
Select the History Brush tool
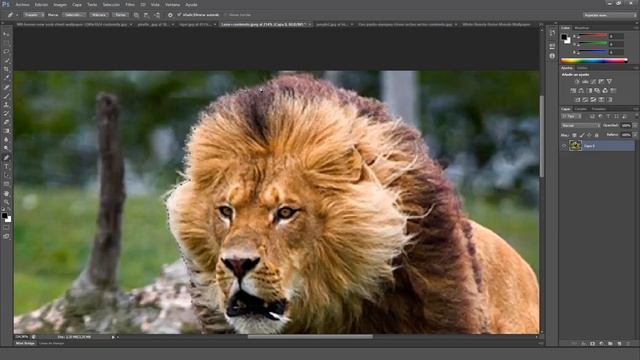coord(6,113)
